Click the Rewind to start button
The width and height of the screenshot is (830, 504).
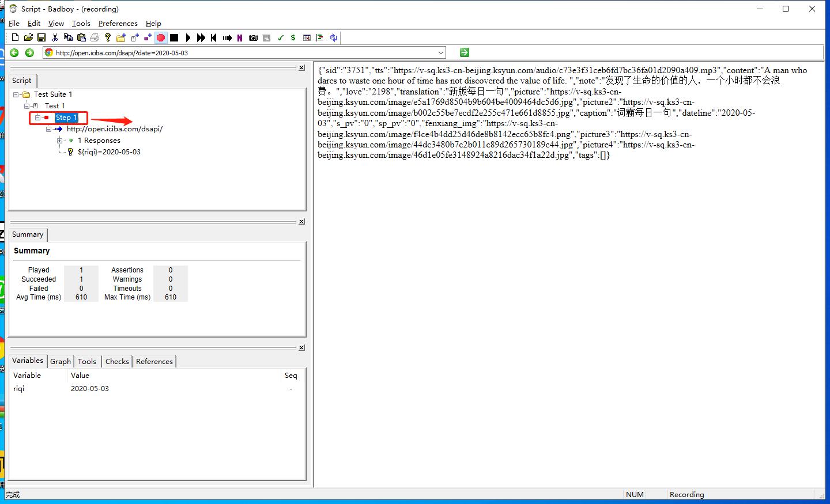(x=214, y=37)
